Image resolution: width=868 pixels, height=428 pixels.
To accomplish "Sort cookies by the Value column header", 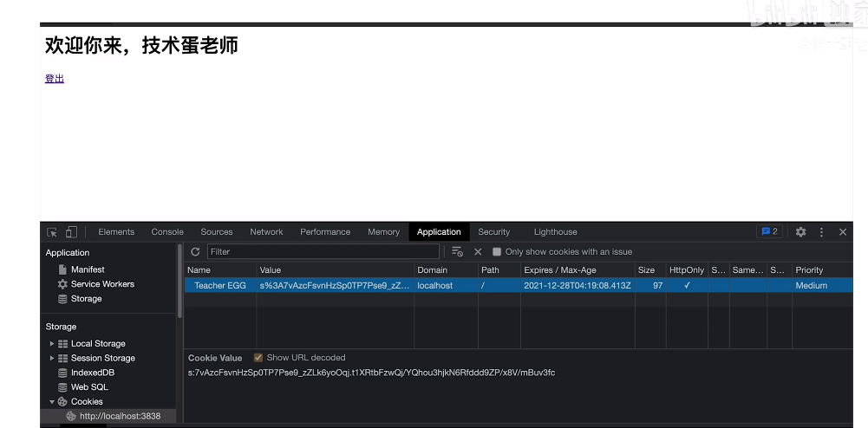I will [336, 269].
